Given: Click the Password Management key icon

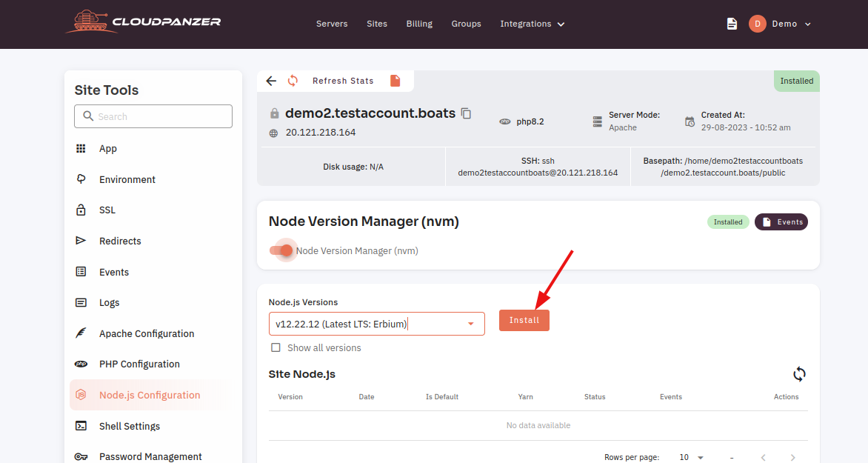Looking at the screenshot, I should [x=81, y=457].
